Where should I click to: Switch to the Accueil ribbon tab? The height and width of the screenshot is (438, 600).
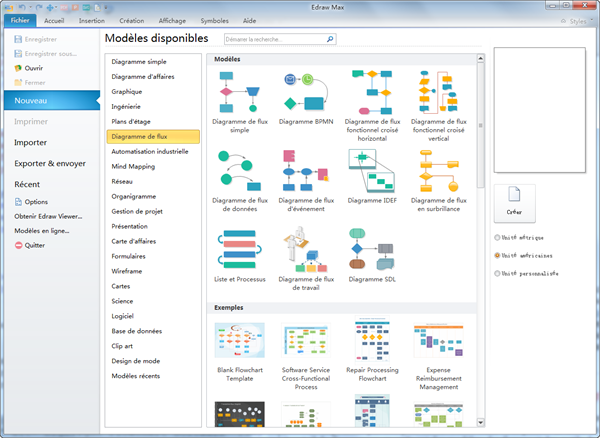click(54, 21)
